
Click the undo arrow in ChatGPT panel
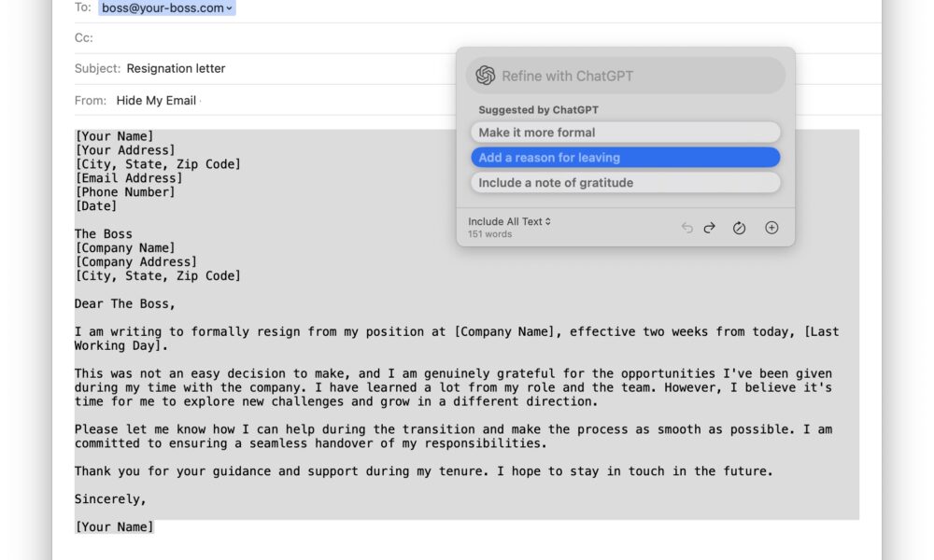pos(686,228)
